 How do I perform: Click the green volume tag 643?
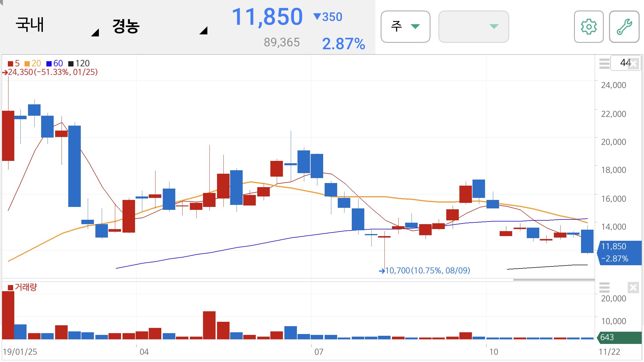619,338
